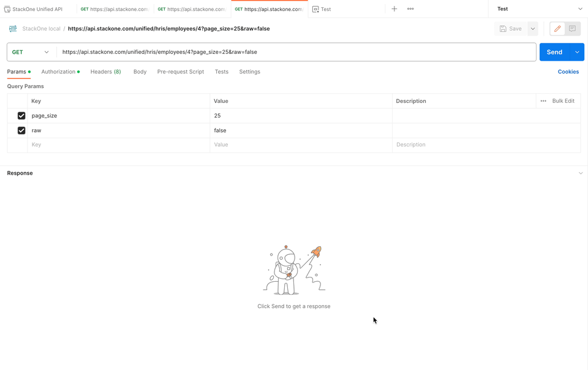Expand the Send button dropdown arrow

(x=577, y=52)
